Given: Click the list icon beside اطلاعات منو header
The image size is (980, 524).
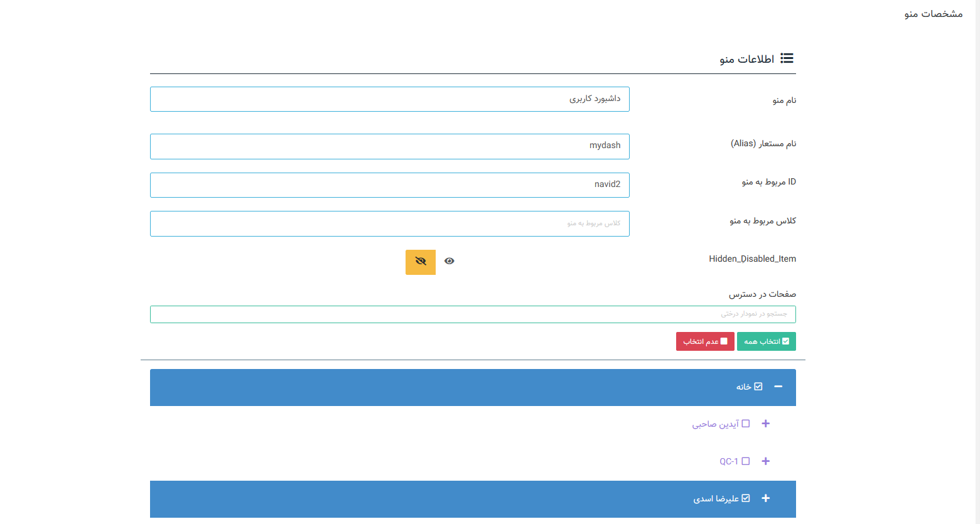Looking at the screenshot, I should click(x=787, y=58).
